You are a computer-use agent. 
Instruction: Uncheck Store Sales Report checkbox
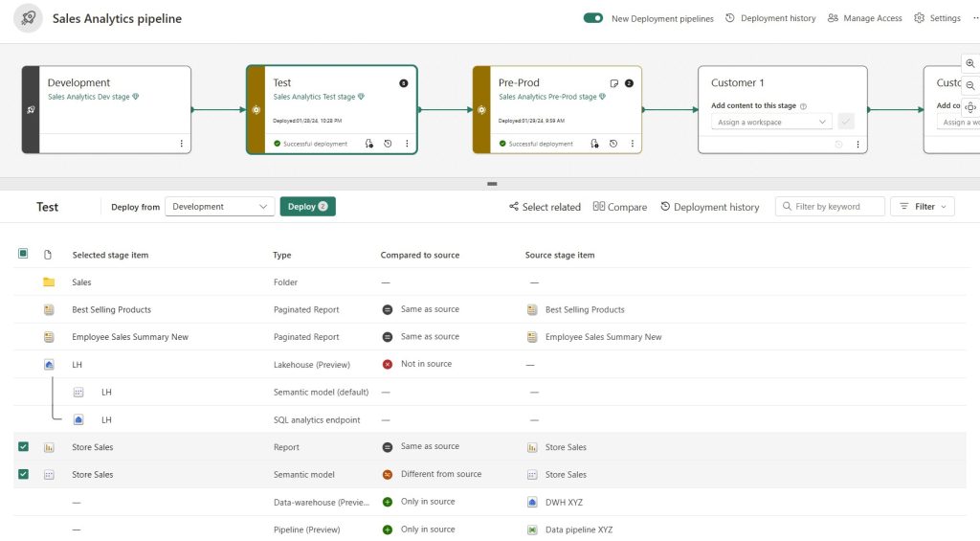coord(23,446)
